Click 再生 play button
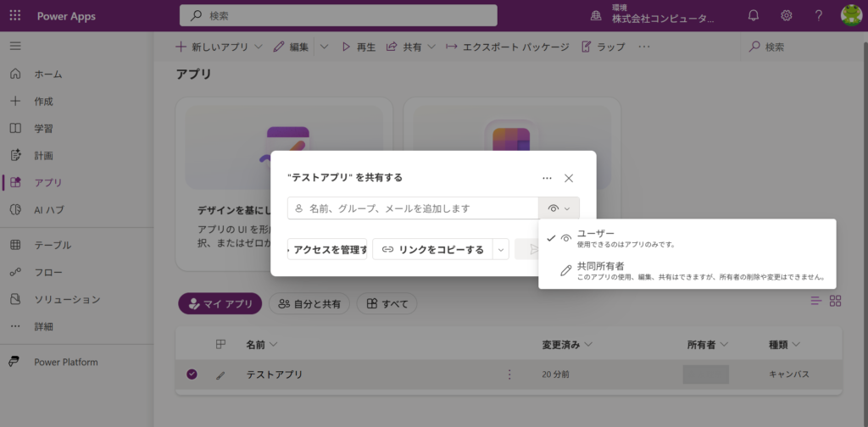This screenshot has width=868, height=427. [359, 47]
